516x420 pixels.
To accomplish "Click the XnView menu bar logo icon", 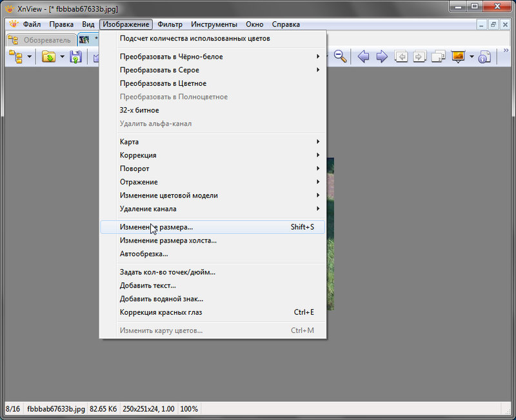I will coord(14,24).
